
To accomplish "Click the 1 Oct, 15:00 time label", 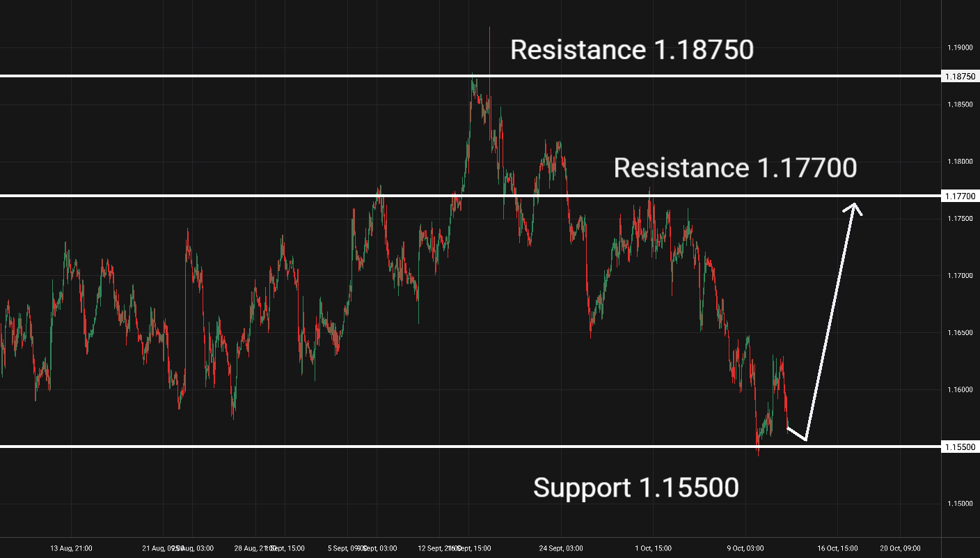I will click(652, 548).
